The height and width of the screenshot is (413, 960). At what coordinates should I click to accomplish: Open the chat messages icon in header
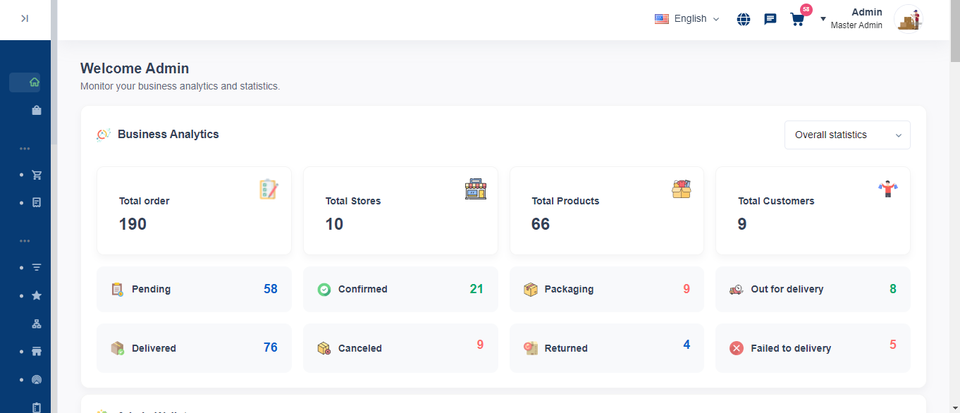(770, 19)
